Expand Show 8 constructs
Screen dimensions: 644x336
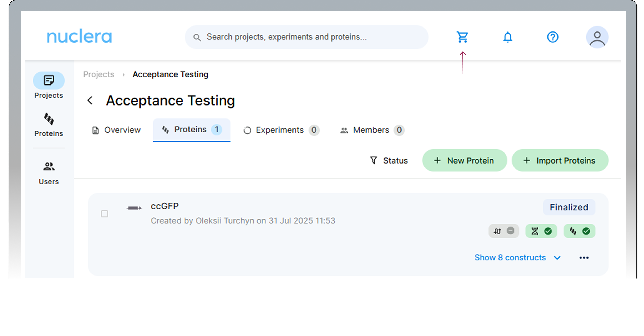pos(517,257)
